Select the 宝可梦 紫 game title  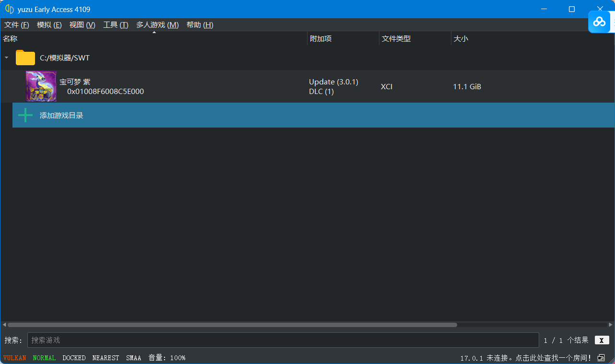(75, 82)
